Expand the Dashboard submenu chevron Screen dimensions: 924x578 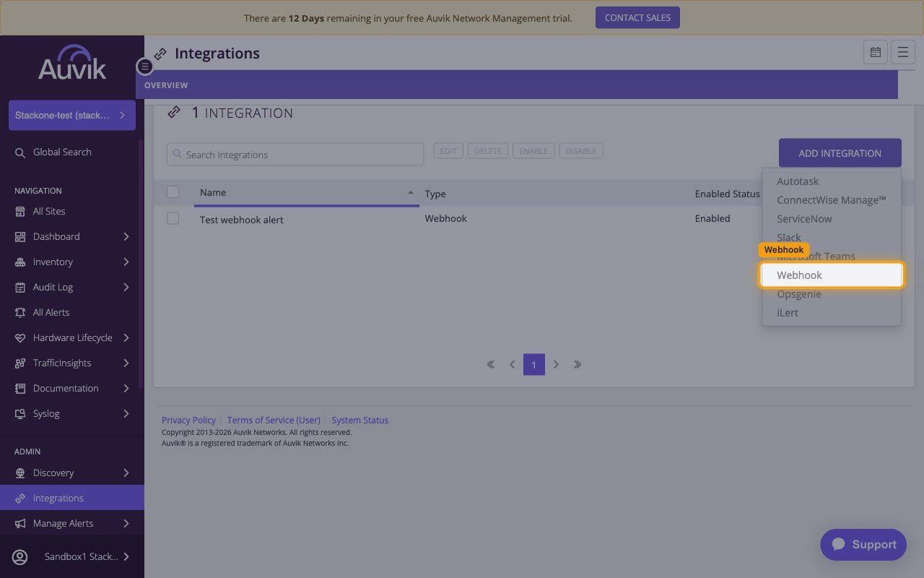(126, 237)
